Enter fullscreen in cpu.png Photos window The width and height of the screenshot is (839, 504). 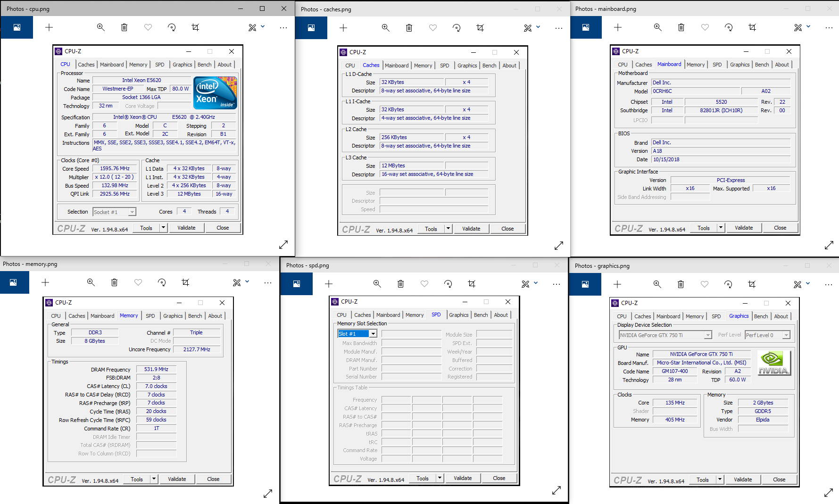point(283,245)
